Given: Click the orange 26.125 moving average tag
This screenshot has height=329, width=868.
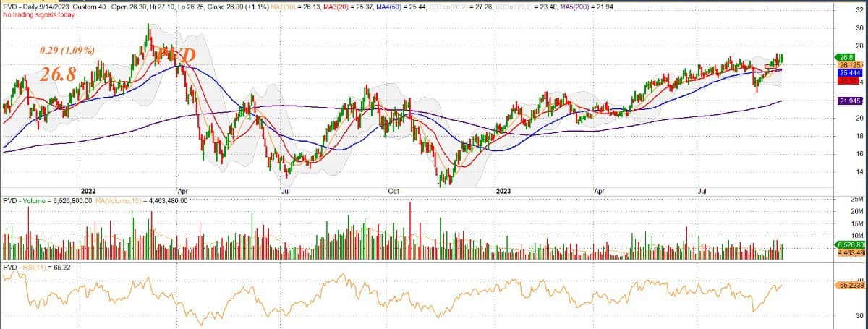Looking at the screenshot, I should pyautogui.click(x=850, y=65).
